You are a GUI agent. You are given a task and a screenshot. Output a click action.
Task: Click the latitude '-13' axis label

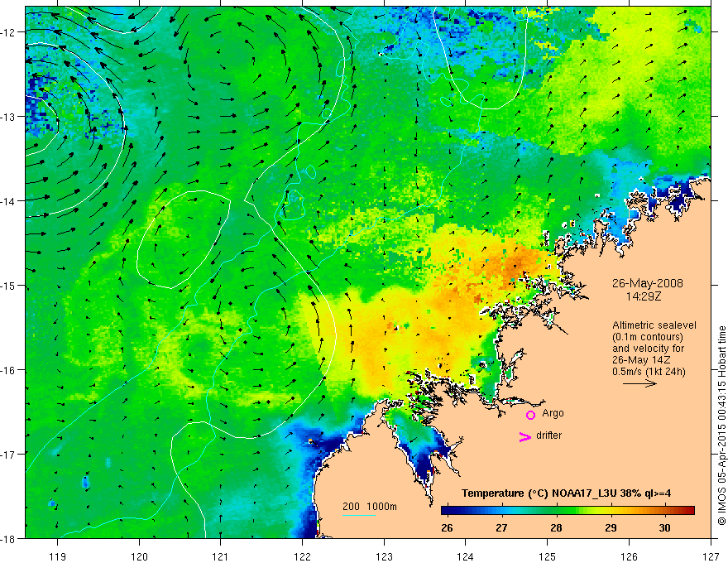(9, 117)
